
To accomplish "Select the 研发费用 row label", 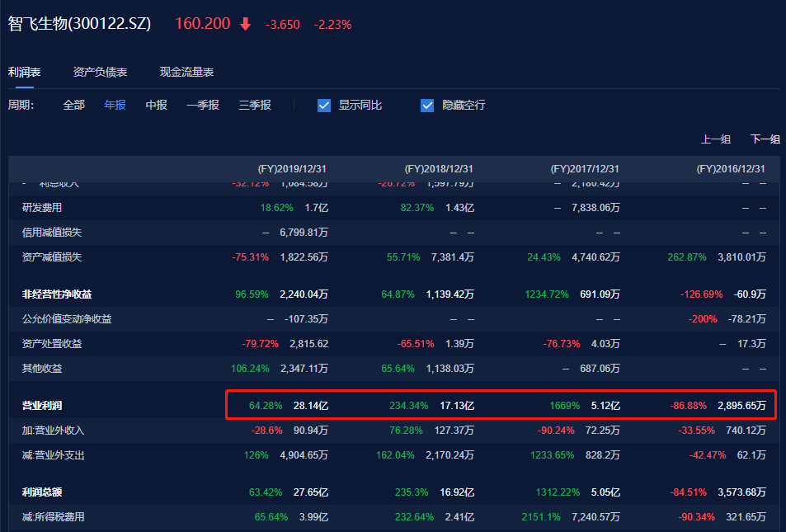I will [41, 208].
